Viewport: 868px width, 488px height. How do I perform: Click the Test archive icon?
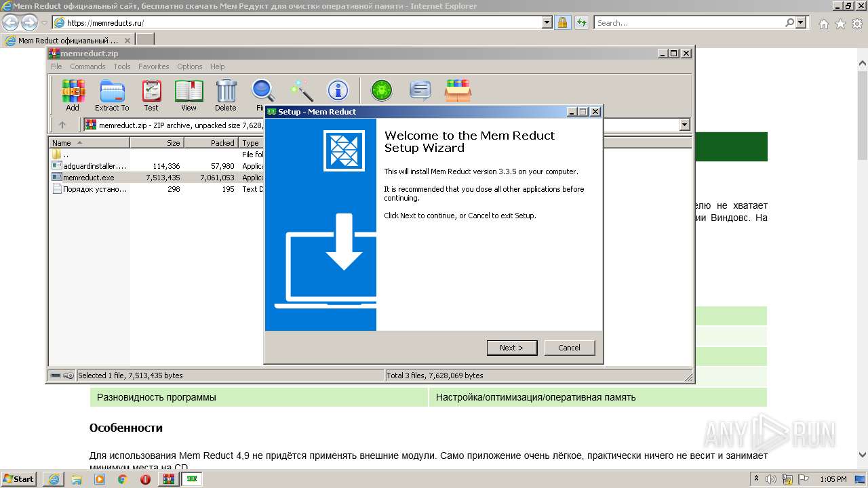point(151,95)
